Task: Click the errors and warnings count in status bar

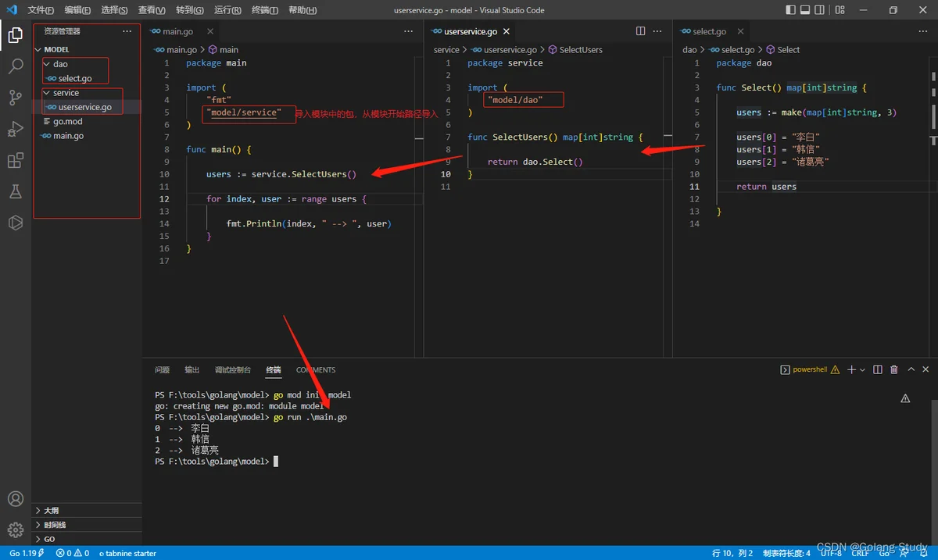Action: pyautogui.click(x=73, y=553)
